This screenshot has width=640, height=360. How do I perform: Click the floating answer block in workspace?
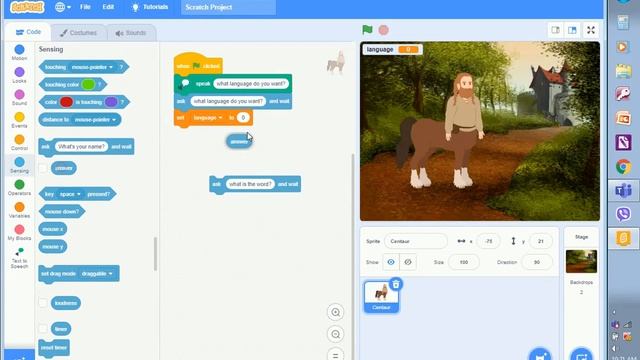click(x=239, y=142)
